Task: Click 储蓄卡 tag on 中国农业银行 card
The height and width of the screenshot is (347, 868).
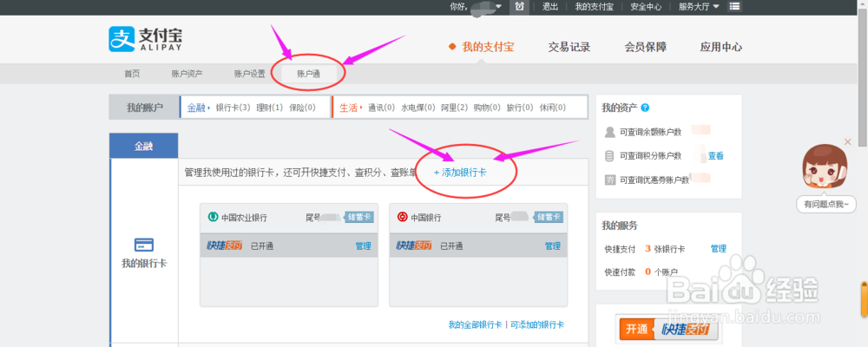Action: [359, 217]
